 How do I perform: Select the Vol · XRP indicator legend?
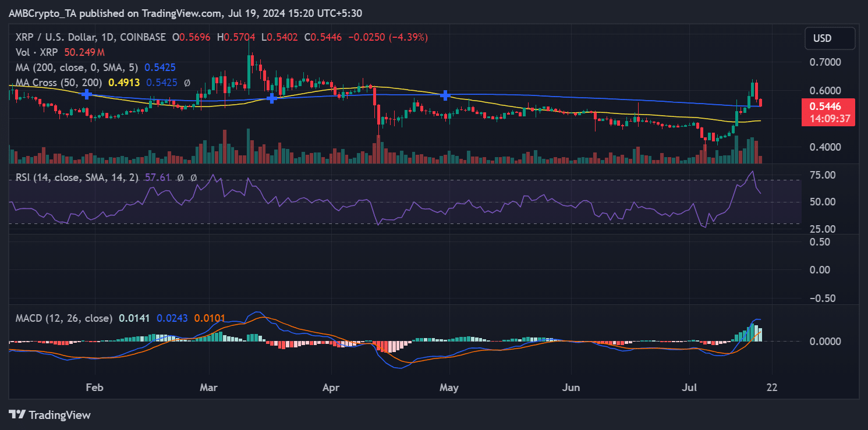pyautogui.click(x=37, y=52)
